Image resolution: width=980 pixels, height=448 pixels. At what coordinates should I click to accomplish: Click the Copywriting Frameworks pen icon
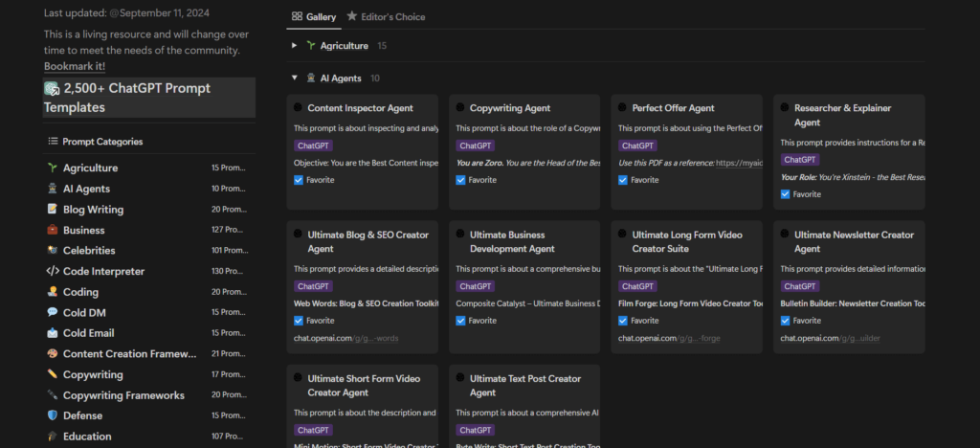click(53, 395)
